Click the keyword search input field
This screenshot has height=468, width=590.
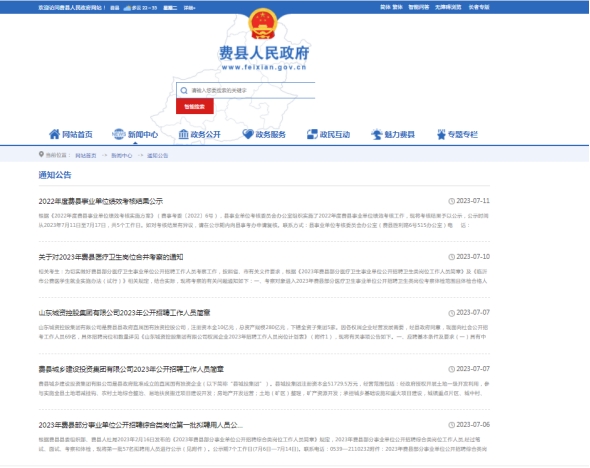251,91
